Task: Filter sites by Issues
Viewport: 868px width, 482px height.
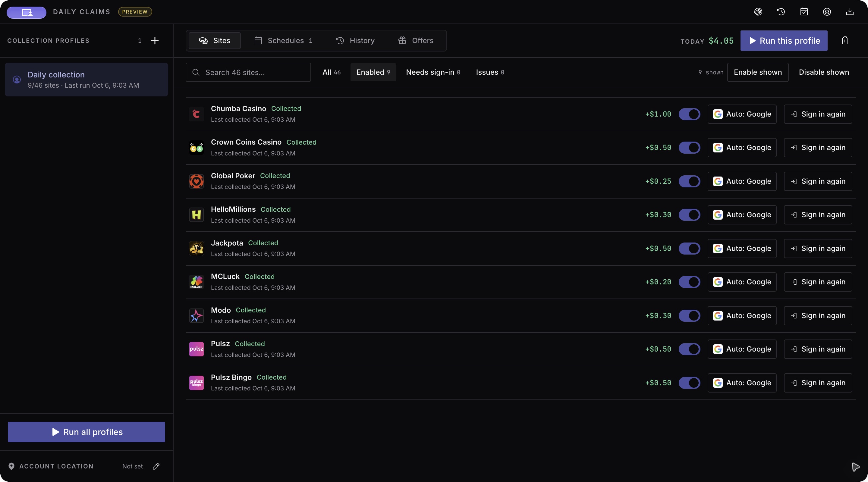Action: pyautogui.click(x=490, y=72)
